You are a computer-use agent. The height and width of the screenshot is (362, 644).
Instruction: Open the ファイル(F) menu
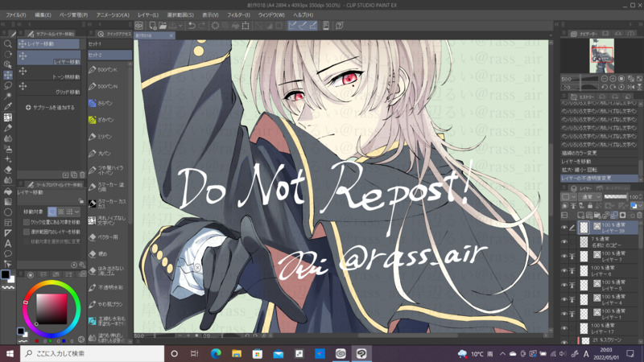pos(16,14)
